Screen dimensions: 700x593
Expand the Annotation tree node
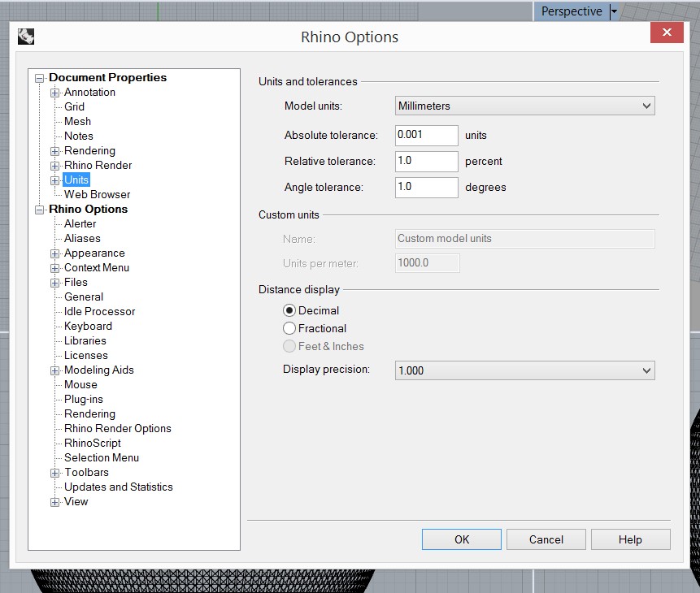[55, 93]
